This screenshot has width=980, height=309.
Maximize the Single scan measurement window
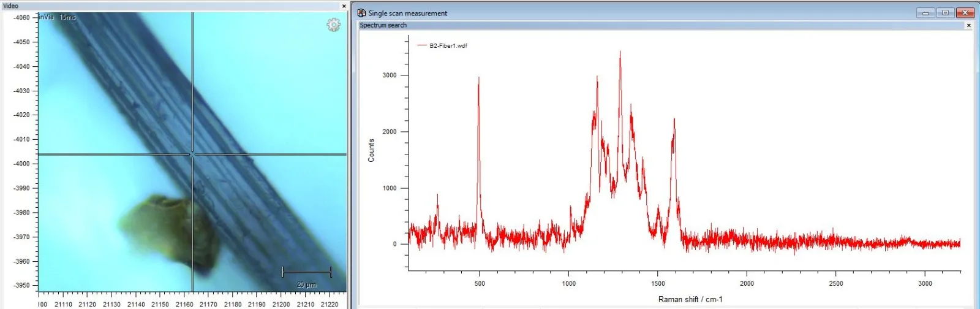pos(945,13)
